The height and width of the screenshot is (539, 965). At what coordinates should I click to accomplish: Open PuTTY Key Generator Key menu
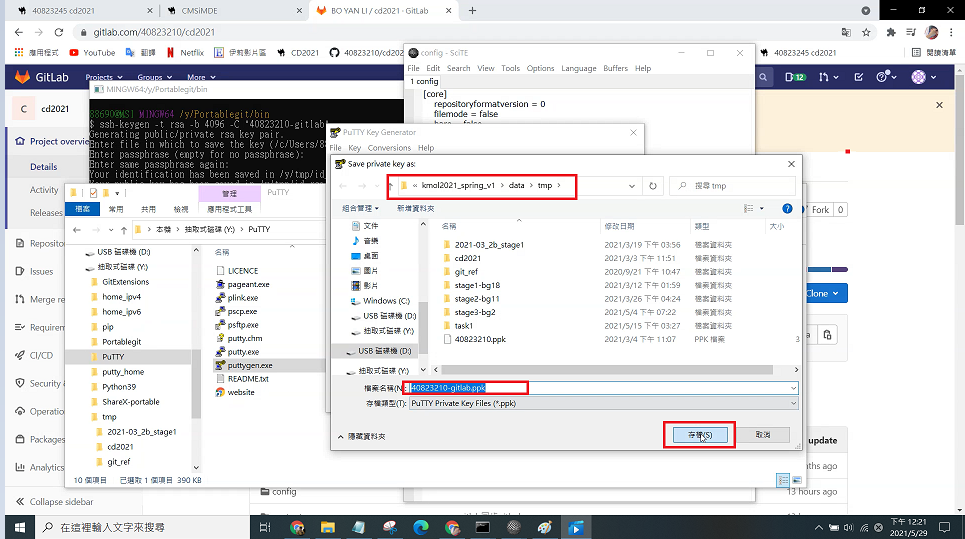pos(354,148)
